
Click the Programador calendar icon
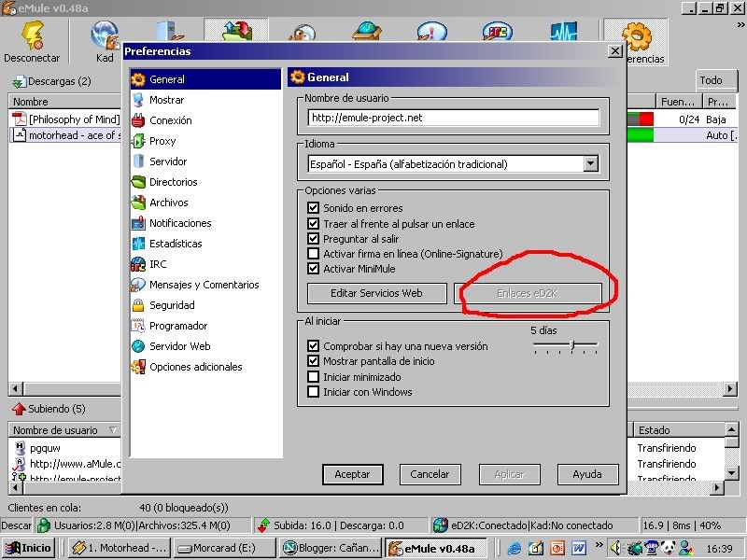tap(138, 326)
